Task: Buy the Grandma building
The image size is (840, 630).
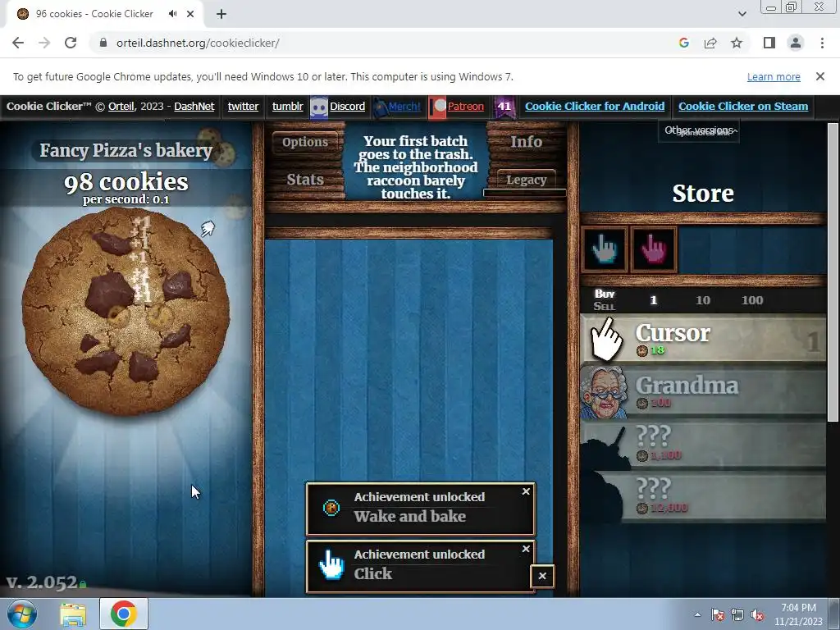Action: (x=703, y=391)
